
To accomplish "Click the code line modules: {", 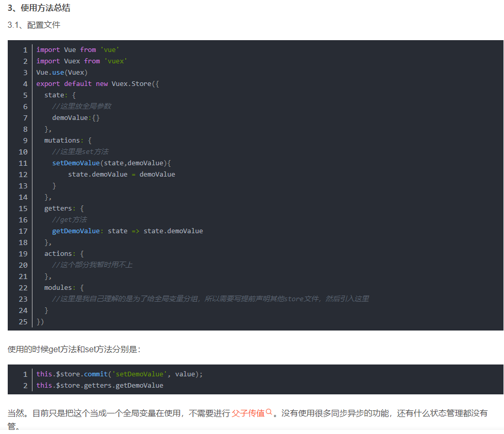I will (64, 288).
